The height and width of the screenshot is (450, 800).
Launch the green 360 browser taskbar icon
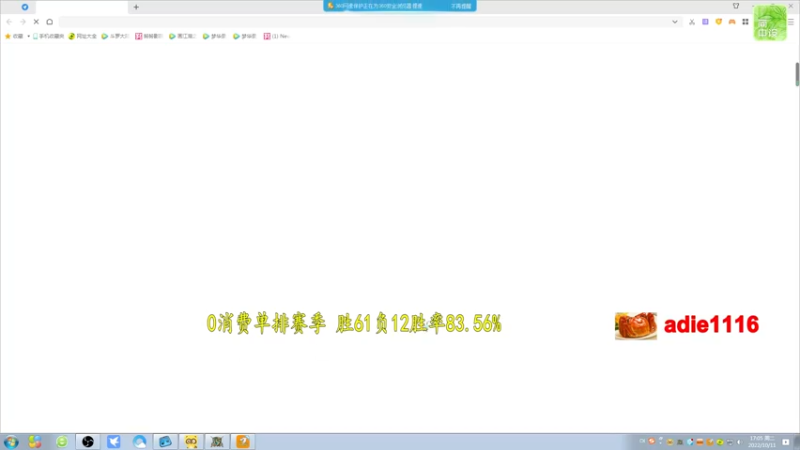[x=62, y=442]
